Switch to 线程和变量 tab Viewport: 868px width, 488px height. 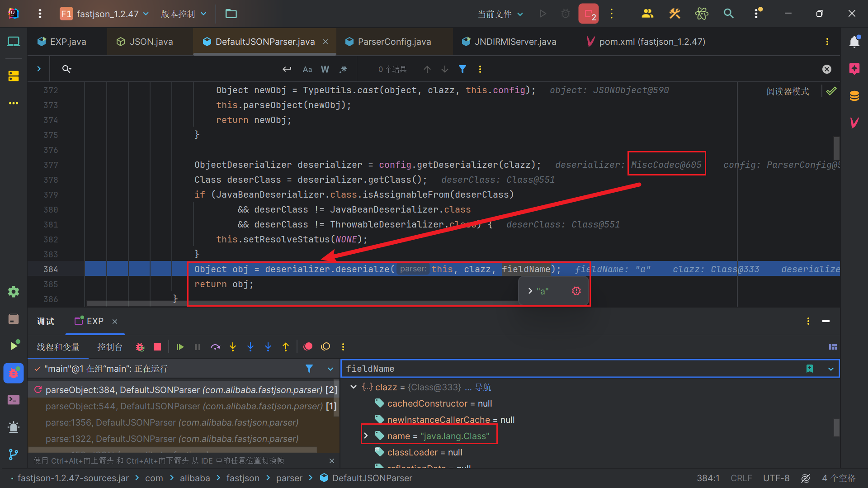tap(58, 347)
